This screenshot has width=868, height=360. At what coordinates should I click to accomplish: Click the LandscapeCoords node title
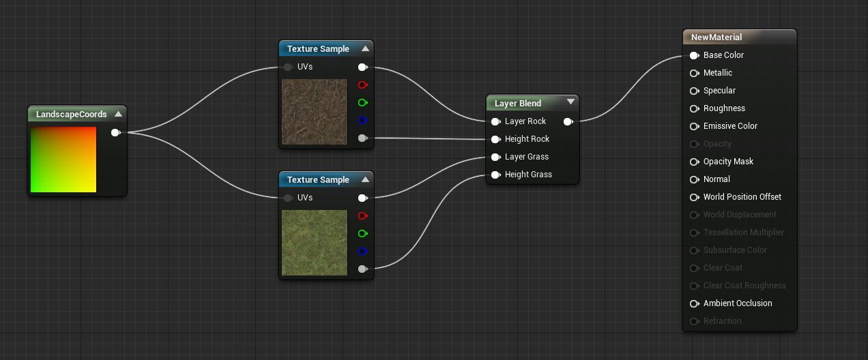[x=72, y=115]
